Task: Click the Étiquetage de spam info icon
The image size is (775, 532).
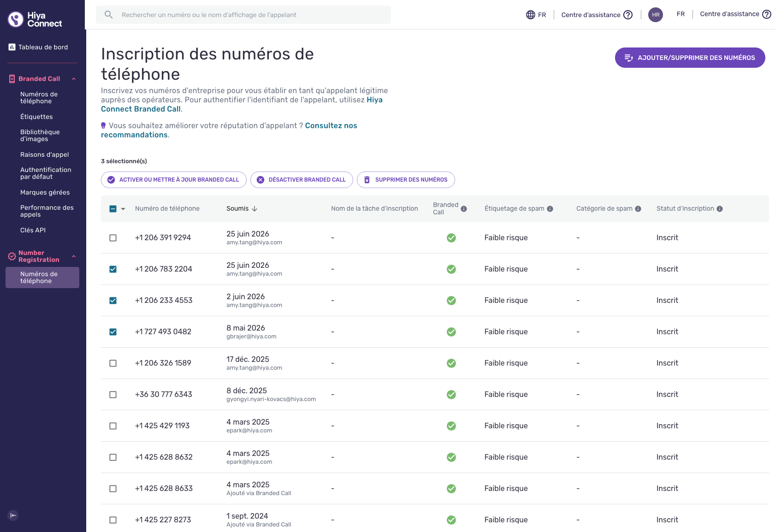Action: click(550, 209)
